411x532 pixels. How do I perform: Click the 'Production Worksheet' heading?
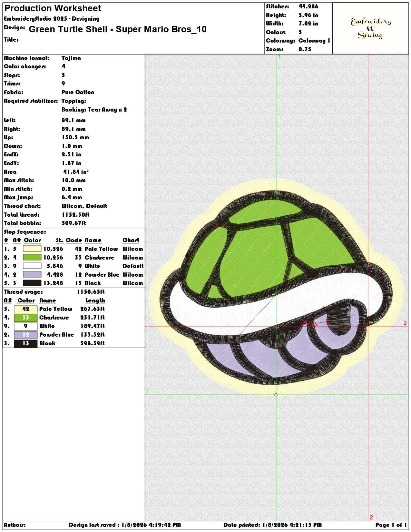click(x=53, y=8)
